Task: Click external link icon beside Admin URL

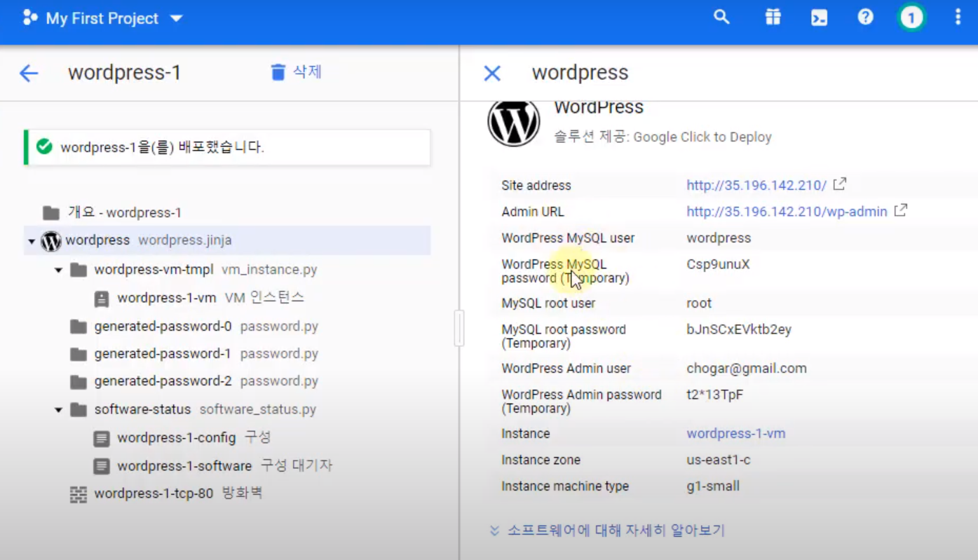Action: [x=901, y=210]
